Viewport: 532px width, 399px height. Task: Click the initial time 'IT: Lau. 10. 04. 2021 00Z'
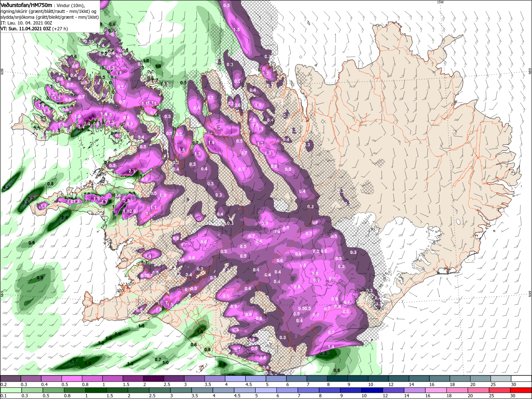coord(26,23)
